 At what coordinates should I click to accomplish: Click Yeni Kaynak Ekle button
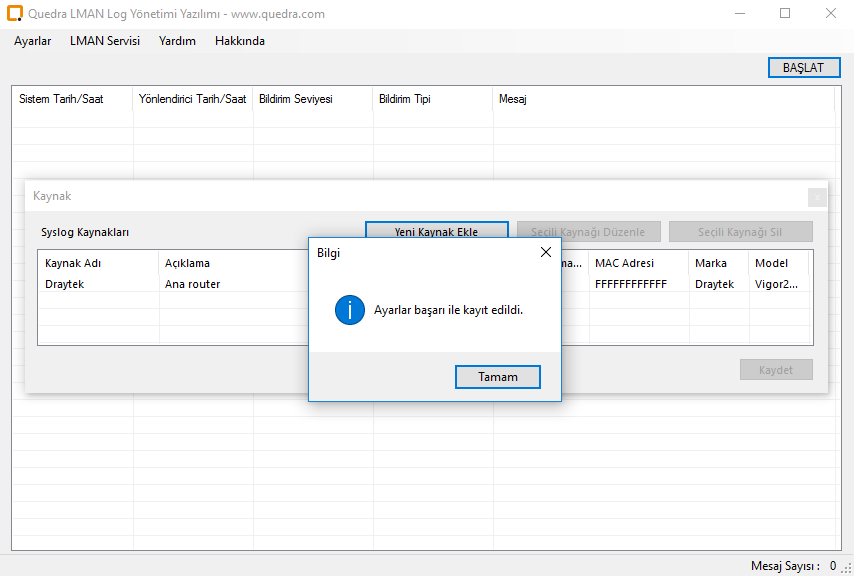pos(436,232)
